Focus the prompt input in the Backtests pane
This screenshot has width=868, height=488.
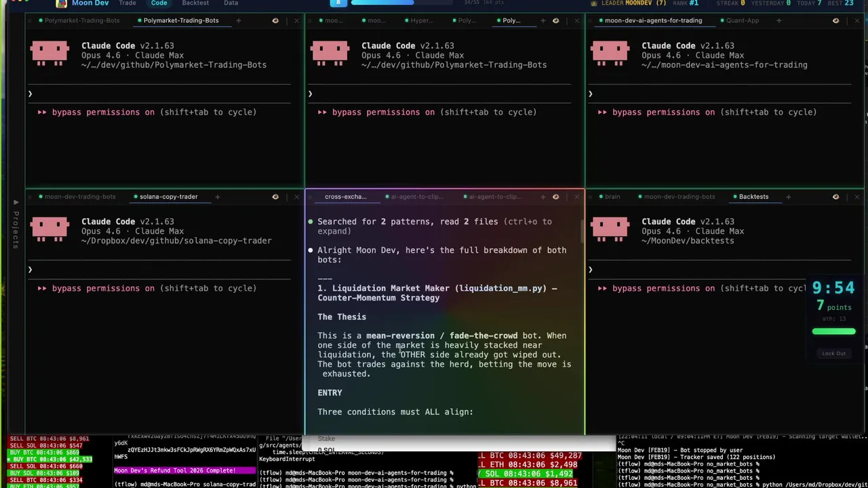tap(720, 270)
